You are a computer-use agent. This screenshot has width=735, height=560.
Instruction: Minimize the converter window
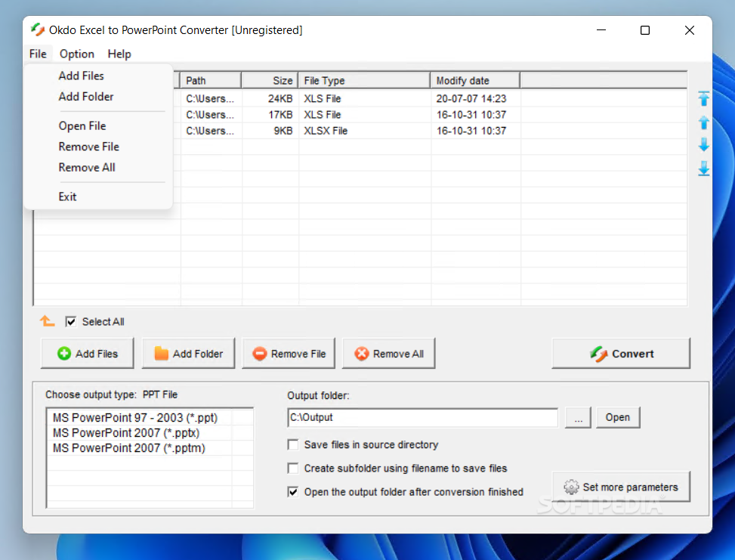point(601,30)
